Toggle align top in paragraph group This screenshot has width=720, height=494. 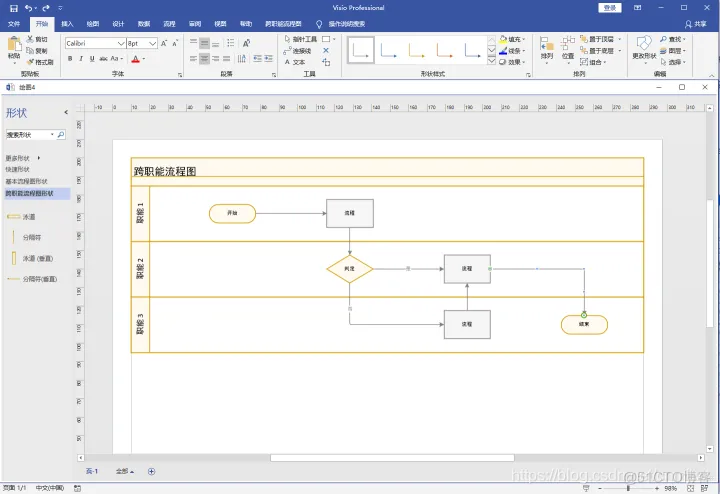point(193,43)
